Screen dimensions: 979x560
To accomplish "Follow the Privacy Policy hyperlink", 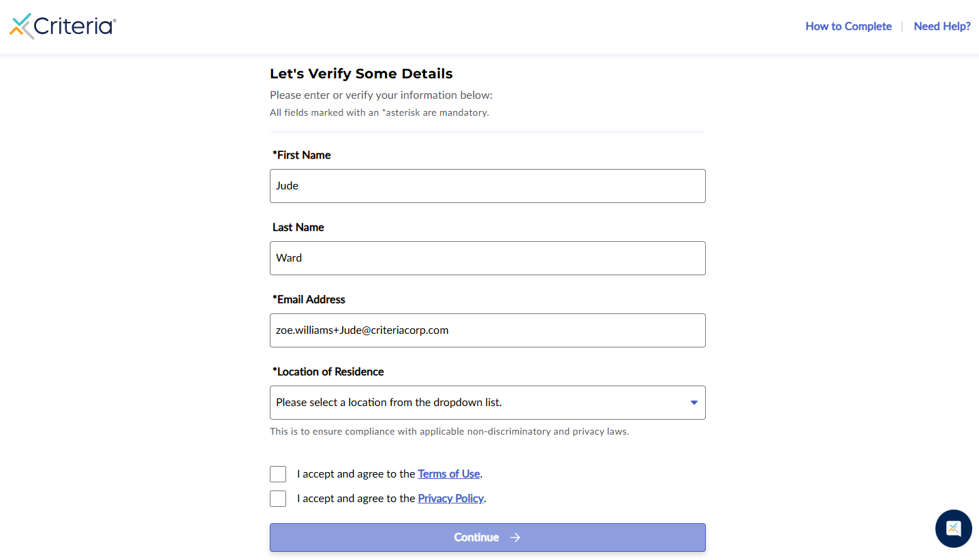I will [450, 499].
